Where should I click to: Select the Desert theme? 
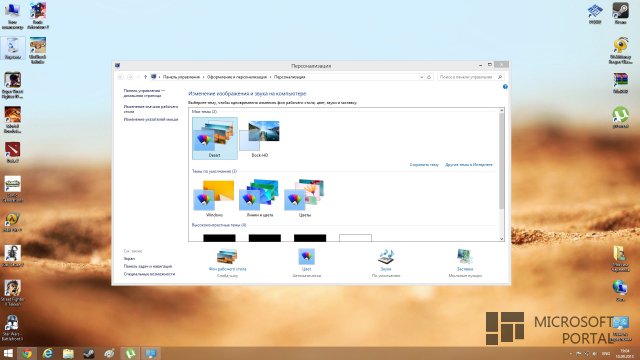coord(215,138)
